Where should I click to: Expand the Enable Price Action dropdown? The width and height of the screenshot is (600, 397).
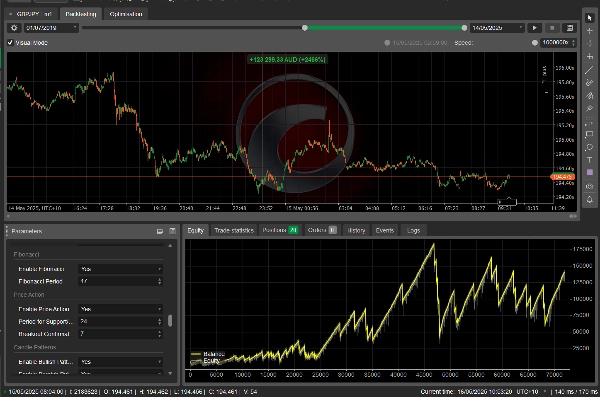pyautogui.click(x=121, y=309)
